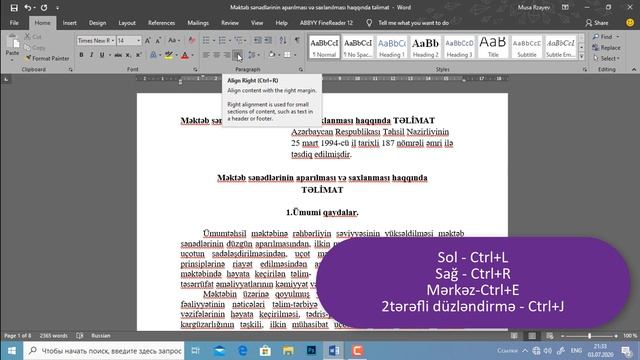Click the Undo arrow icon
The height and width of the screenshot is (360, 640).
click(27, 8)
